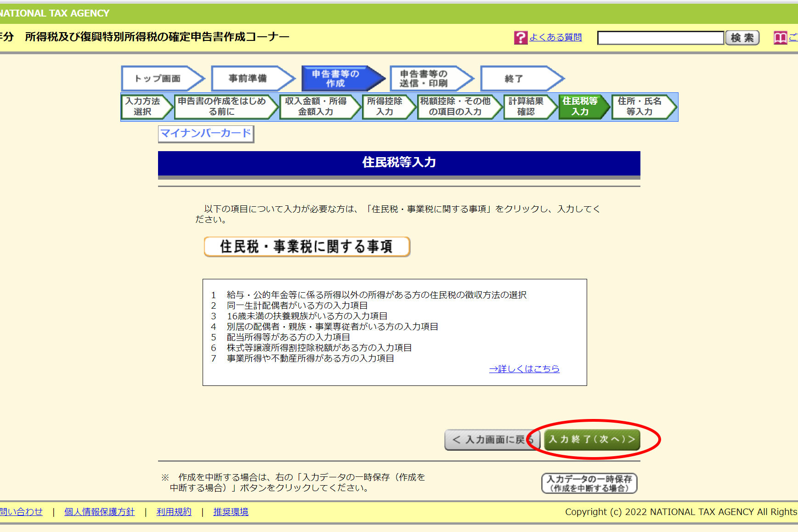Viewport: 798px width, 532px height.
Task: Click 入力終了(次へ) green button
Action: pyautogui.click(x=592, y=440)
